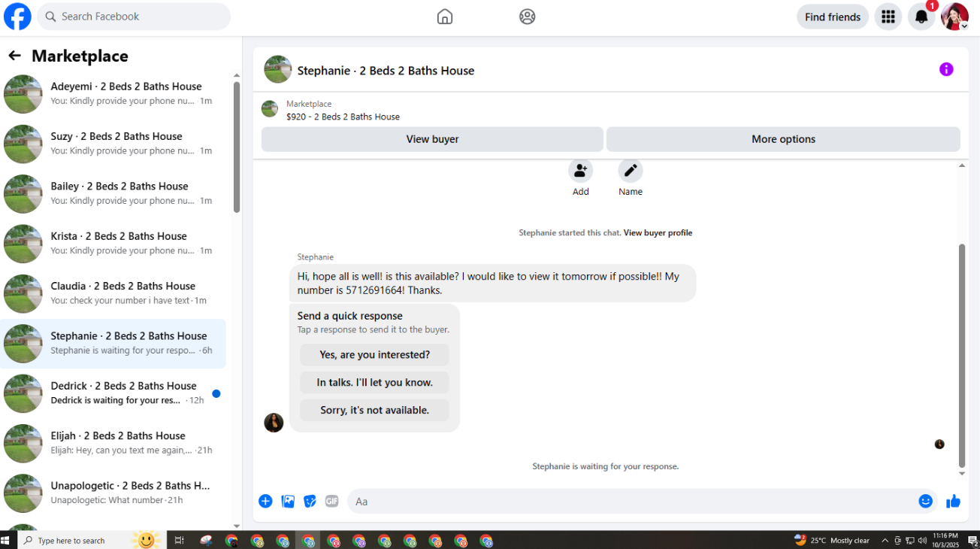980x549 pixels.
Task: Click the Search Facebook field
Action: pos(134,17)
